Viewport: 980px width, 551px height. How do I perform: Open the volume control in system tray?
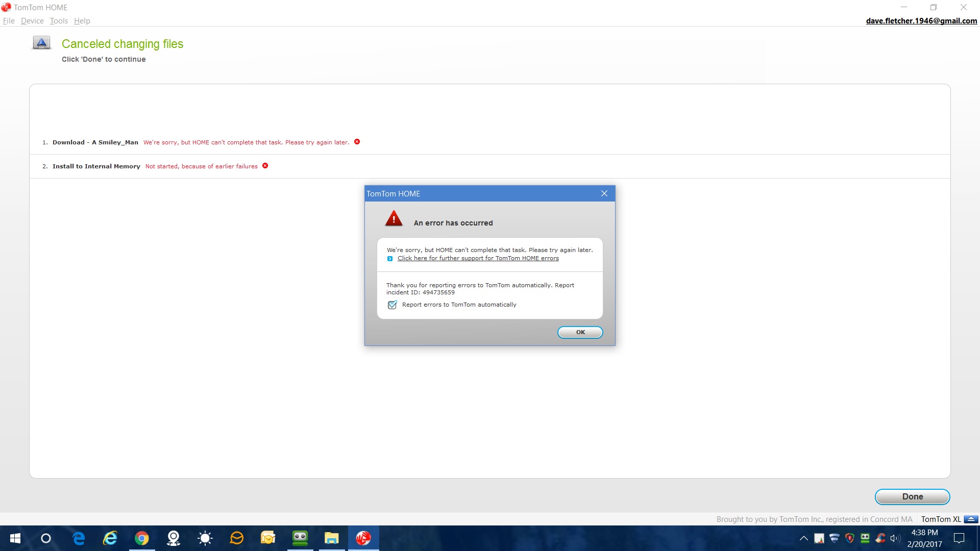(895, 538)
